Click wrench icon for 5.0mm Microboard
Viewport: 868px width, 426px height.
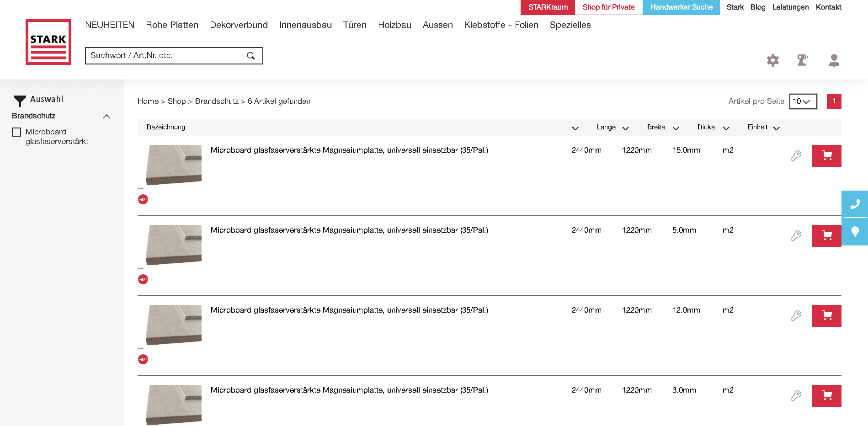pos(796,236)
